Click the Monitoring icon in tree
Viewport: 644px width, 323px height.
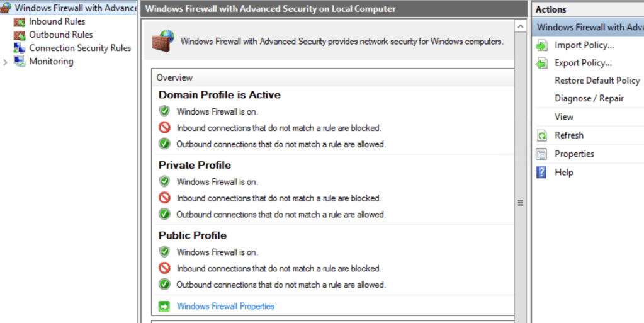click(19, 62)
